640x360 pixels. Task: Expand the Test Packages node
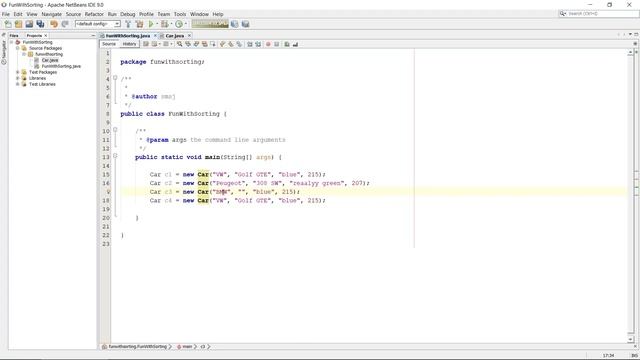point(18,72)
